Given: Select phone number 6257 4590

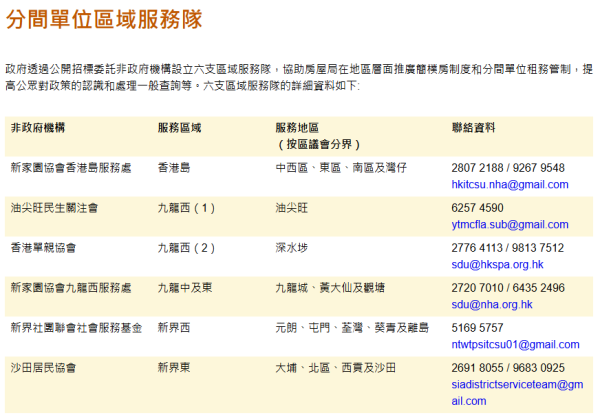Looking at the screenshot, I should click(477, 208).
